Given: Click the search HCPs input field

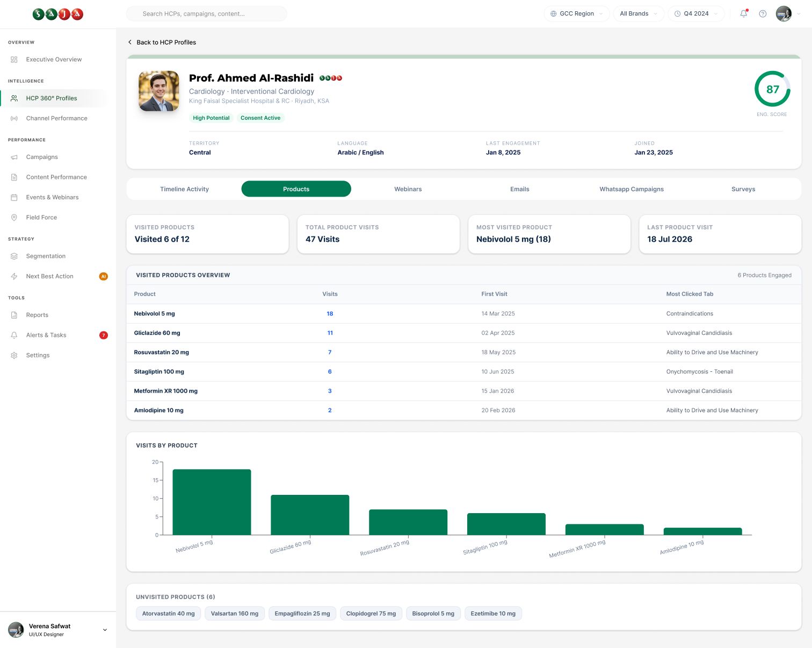Looking at the screenshot, I should 207,14.
